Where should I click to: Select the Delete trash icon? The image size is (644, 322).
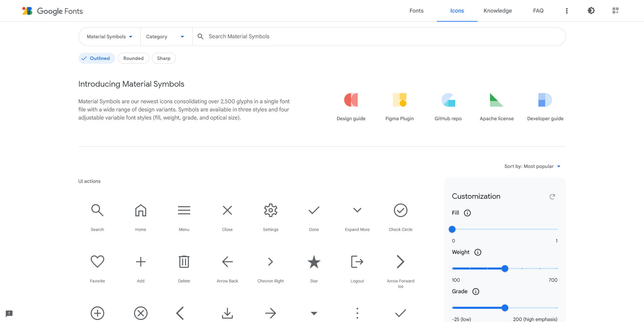pyautogui.click(x=184, y=261)
